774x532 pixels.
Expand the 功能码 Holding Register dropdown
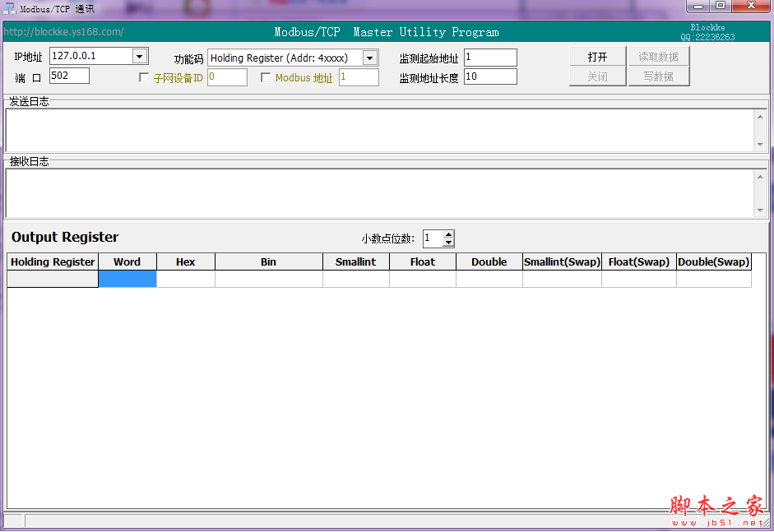pos(369,58)
